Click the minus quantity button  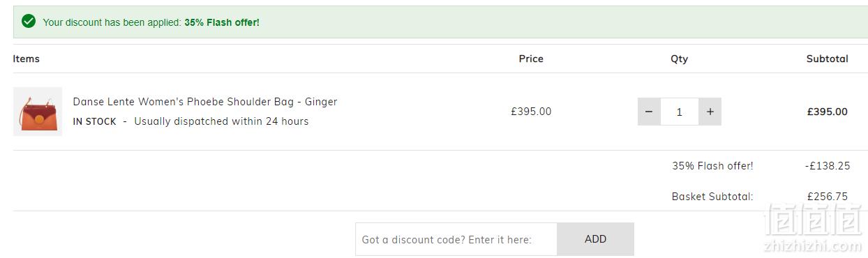[649, 112]
